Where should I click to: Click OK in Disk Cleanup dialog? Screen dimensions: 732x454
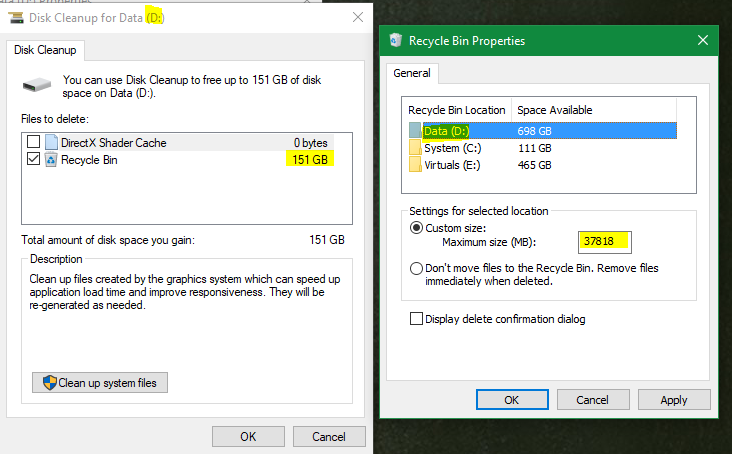point(248,437)
